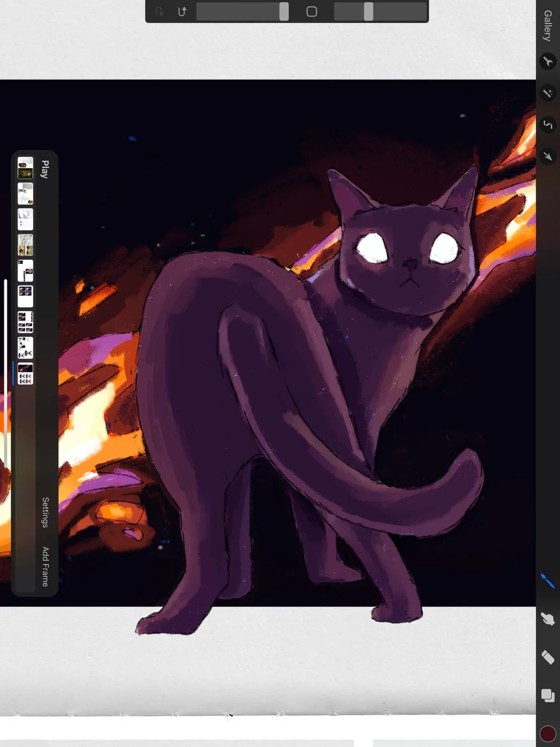The width and height of the screenshot is (560, 747).
Task: Select the last frame marked with blue line
Action: 26,374
